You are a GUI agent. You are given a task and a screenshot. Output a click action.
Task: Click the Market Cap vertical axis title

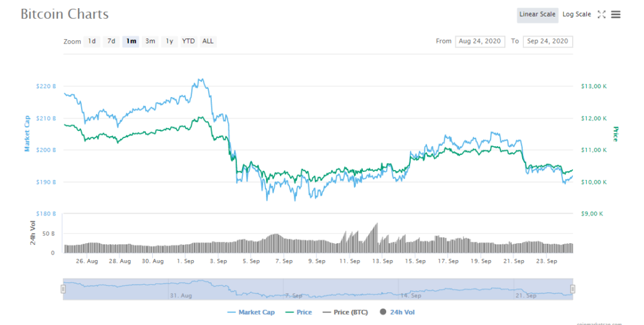[27, 134]
